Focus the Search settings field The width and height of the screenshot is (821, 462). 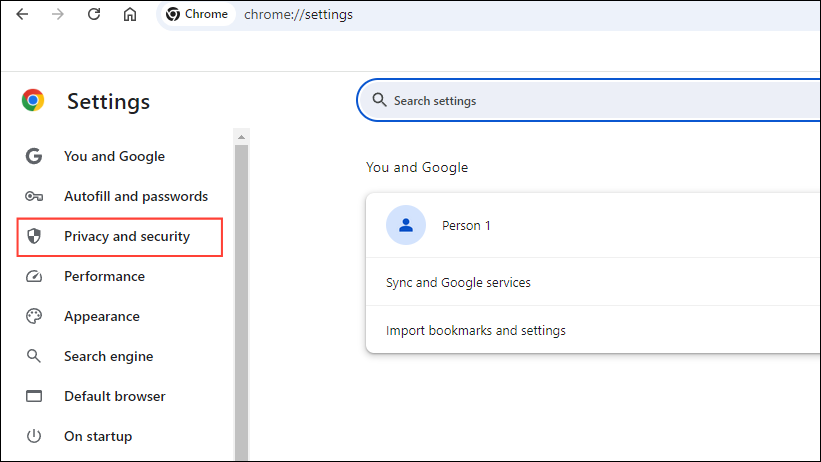point(589,100)
